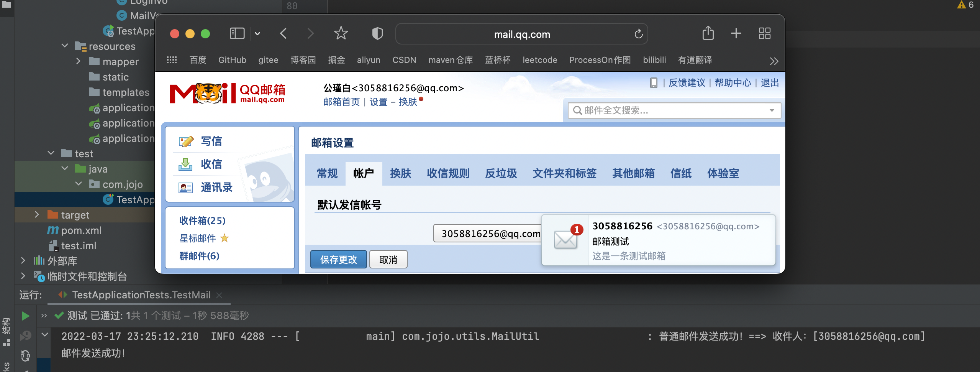Image resolution: width=980 pixels, height=372 pixels.
Task: Go forward in Safari
Action: [x=310, y=34]
